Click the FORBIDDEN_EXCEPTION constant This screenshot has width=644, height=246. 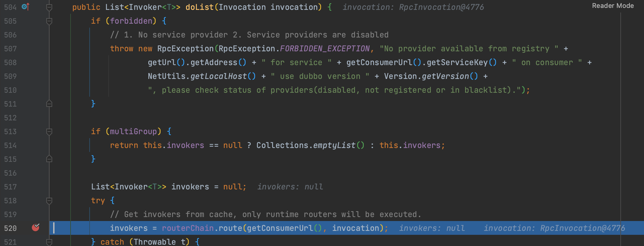click(x=325, y=49)
